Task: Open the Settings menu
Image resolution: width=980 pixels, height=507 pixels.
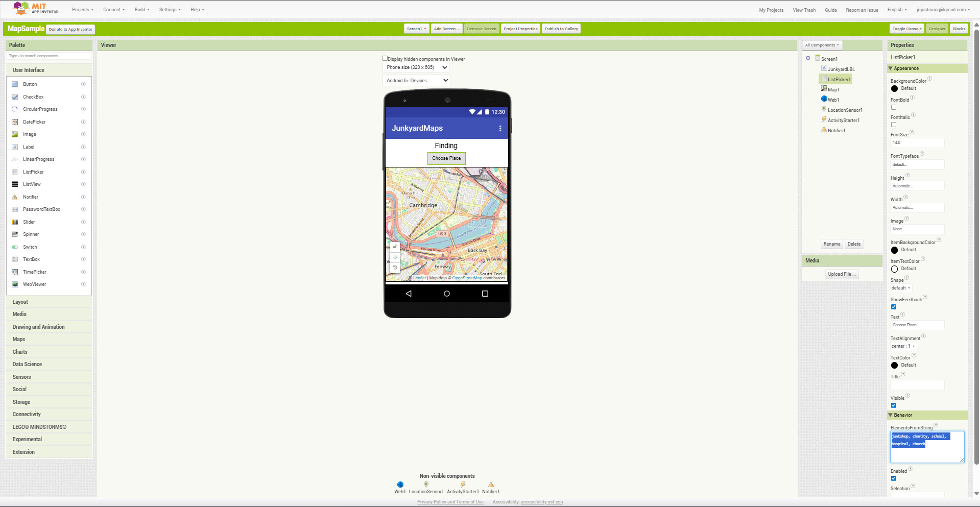Action: coord(170,10)
